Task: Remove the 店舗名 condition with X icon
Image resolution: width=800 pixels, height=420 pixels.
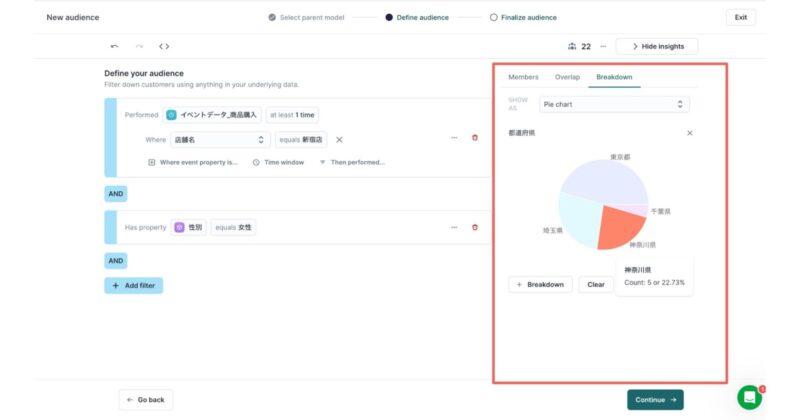Action: tap(339, 140)
